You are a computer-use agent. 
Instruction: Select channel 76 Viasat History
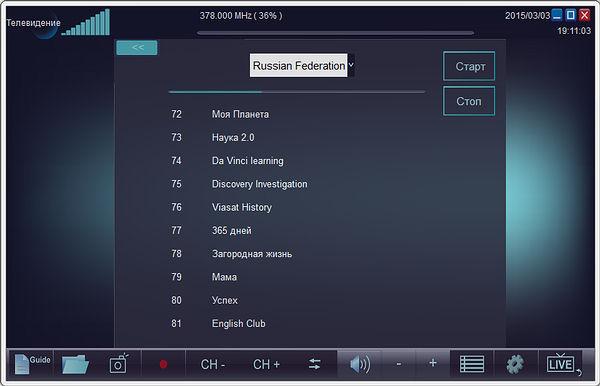[222, 207]
